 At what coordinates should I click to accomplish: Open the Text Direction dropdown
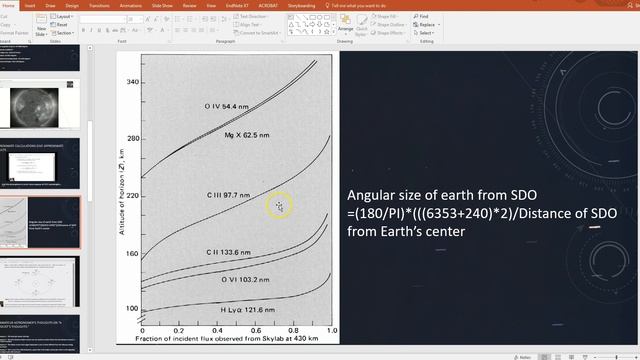[251, 16]
